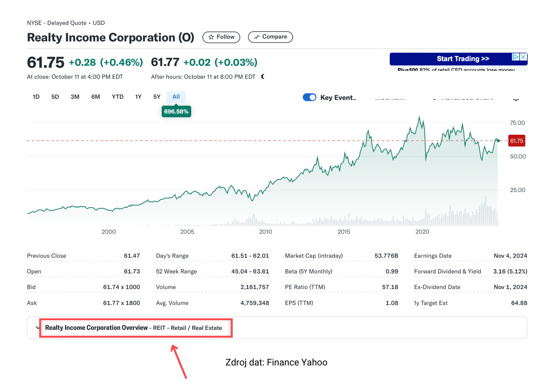Switch chart to 3M range

coord(75,97)
